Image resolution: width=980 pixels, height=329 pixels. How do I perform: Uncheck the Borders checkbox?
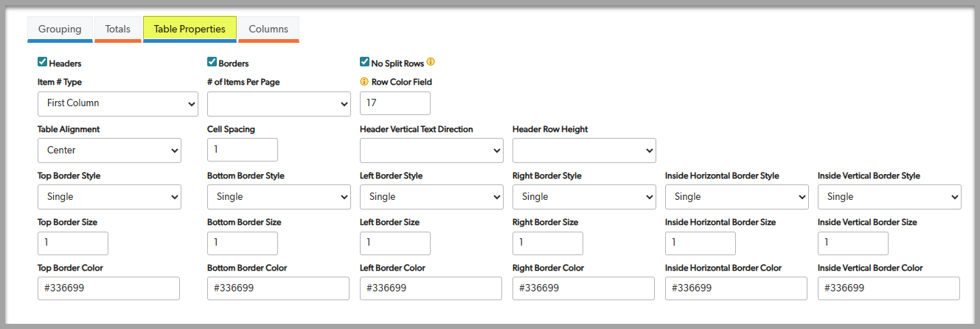pyautogui.click(x=212, y=63)
